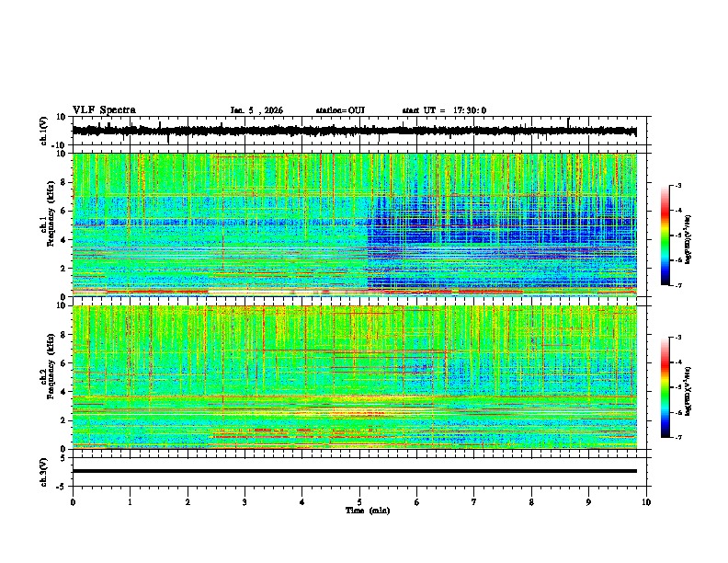728x563 pixels.
Task: Click time axis tick label "7"
Action: pyautogui.click(x=474, y=502)
